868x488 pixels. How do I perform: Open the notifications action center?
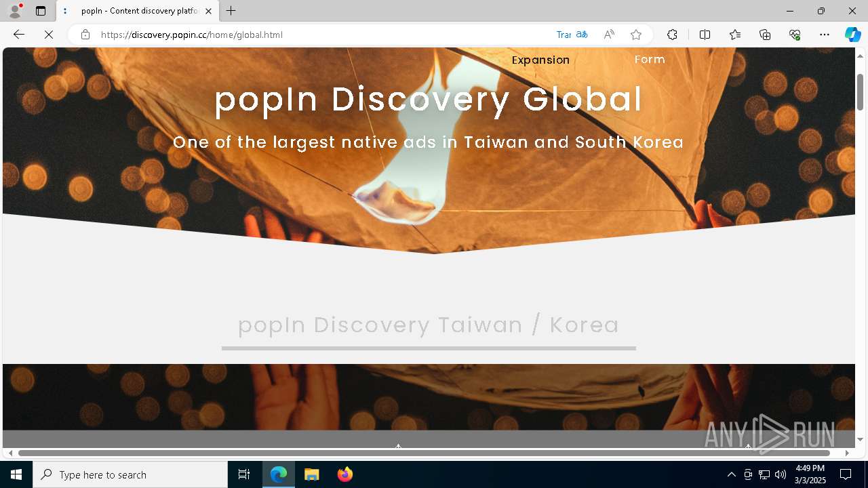pyautogui.click(x=846, y=474)
